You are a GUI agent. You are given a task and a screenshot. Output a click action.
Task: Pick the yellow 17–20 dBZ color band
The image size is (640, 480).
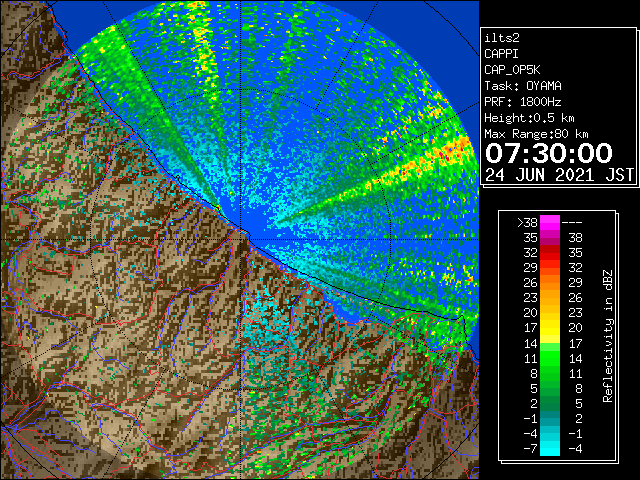(x=550, y=328)
